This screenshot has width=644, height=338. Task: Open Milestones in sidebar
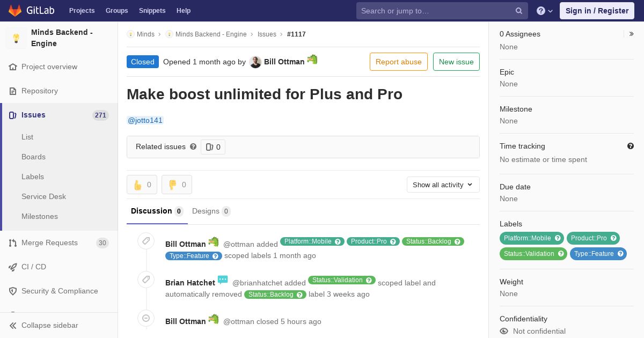click(x=40, y=216)
